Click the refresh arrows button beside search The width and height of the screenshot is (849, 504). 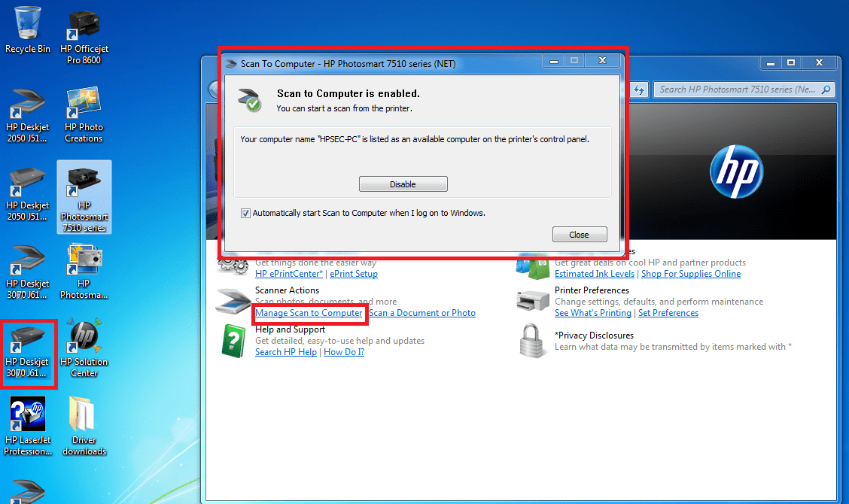click(639, 90)
